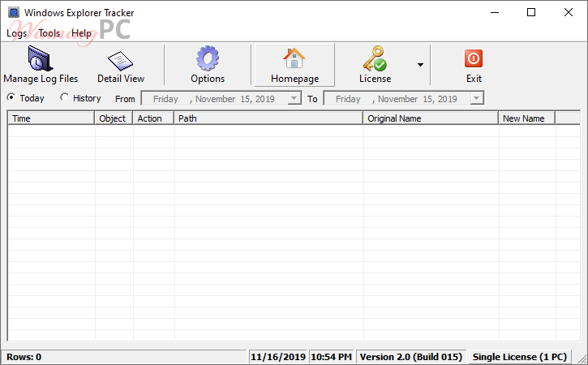
Task: Click Version 2.0 (Build 015) status
Action: click(411, 357)
